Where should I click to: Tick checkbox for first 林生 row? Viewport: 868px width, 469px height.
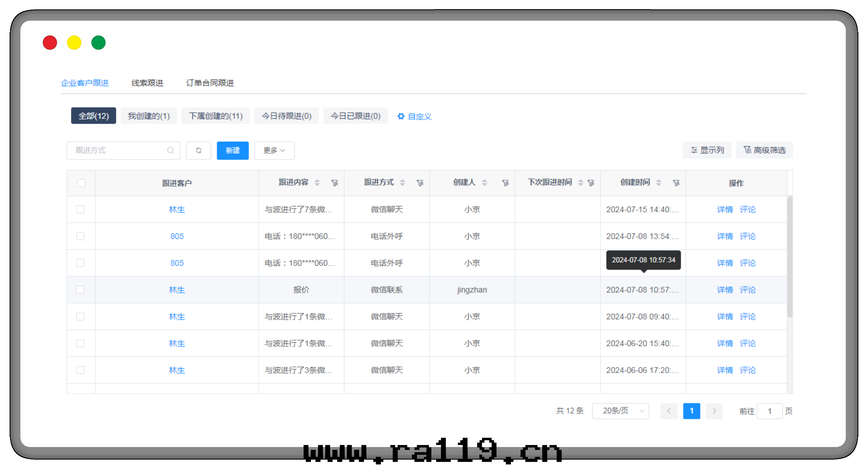coord(80,209)
